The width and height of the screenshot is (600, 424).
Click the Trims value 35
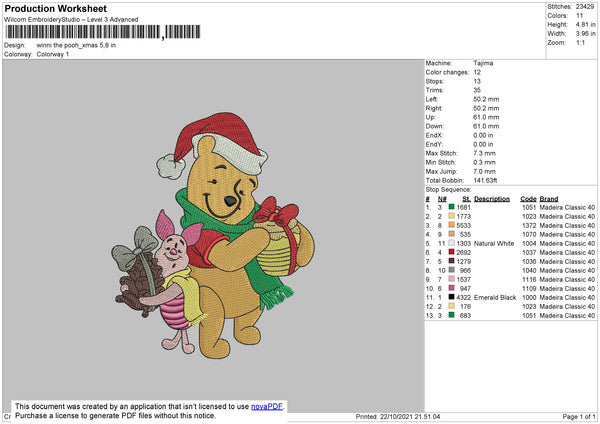tap(477, 90)
